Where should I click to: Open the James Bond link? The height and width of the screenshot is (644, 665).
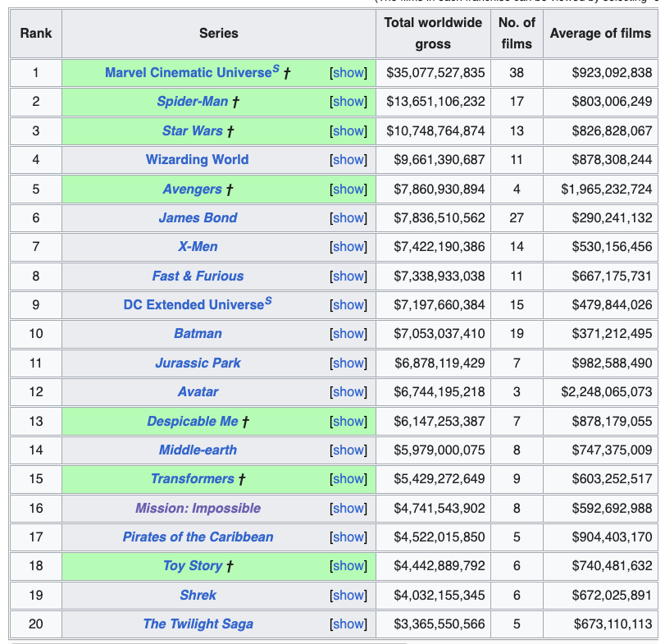click(198, 217)
